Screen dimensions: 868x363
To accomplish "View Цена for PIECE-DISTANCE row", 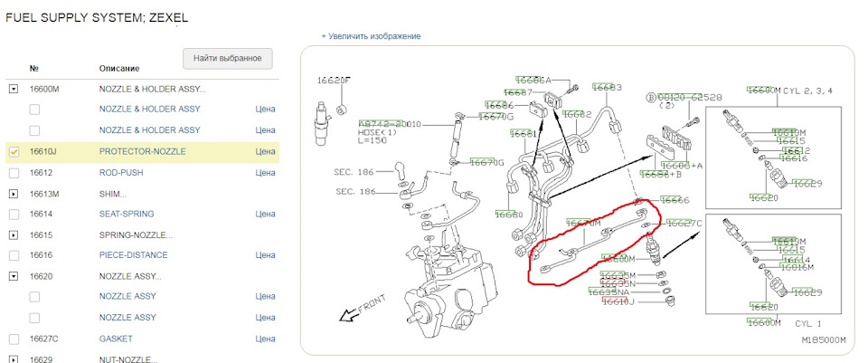I will (265, 255).
